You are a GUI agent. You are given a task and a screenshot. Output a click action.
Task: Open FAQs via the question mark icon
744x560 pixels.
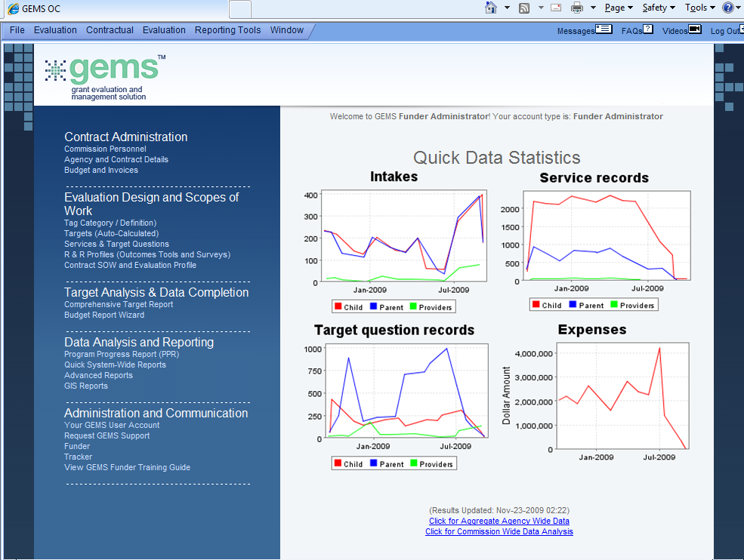tap(648, 30)
